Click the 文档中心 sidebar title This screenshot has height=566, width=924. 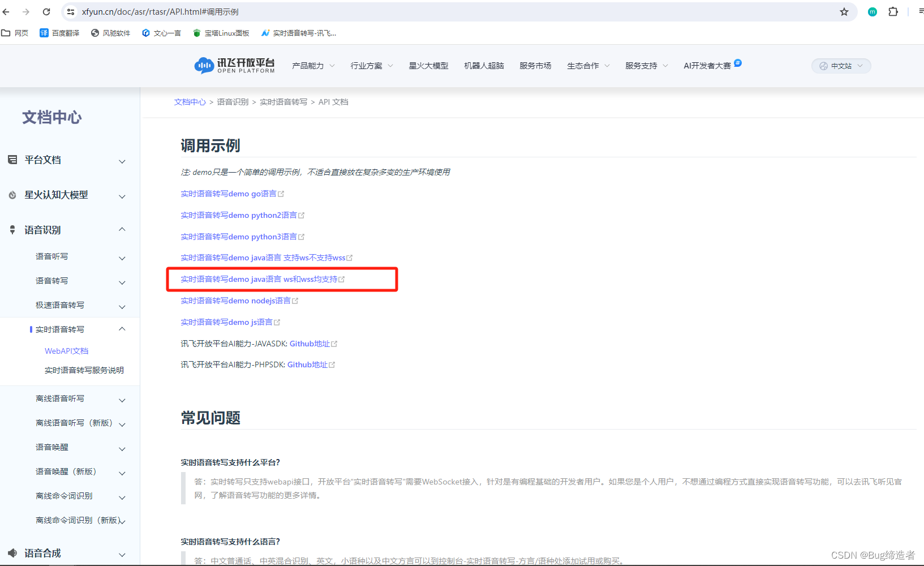[x=52, y=118]
